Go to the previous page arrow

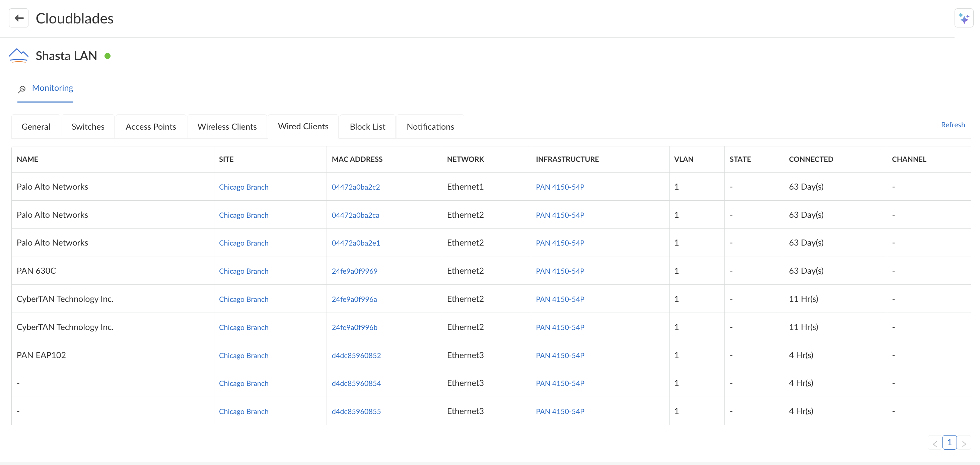coord(935,443)
